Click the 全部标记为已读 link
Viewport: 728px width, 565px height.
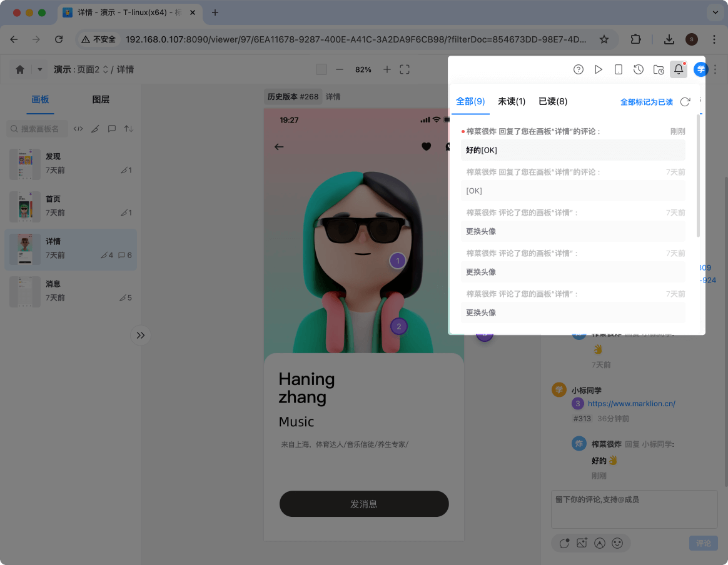[647, 101]
